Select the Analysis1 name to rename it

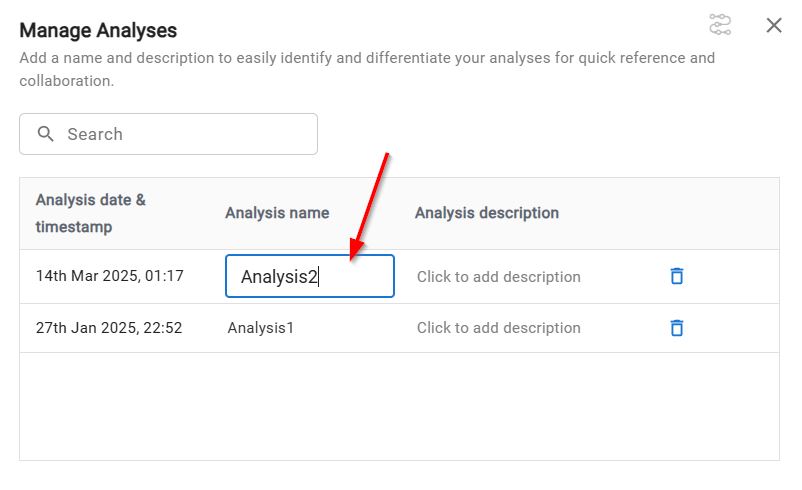pyautogui.click(x=261, y=328)
